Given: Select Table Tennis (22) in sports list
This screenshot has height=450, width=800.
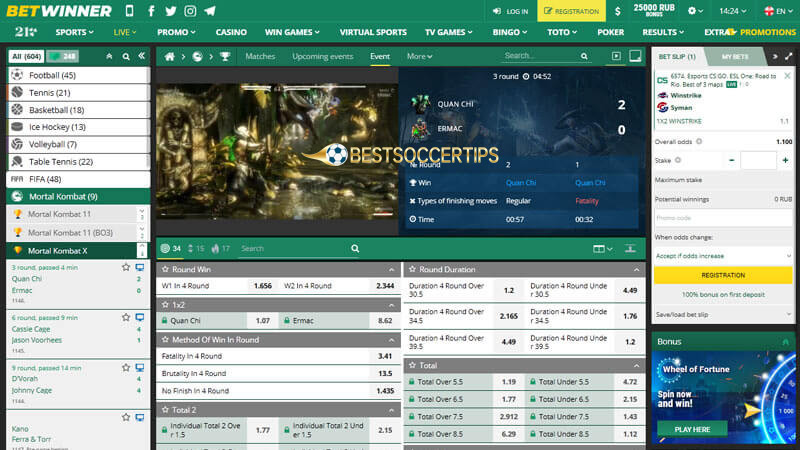Looking at the screenshot, I should tap(79, 162).
